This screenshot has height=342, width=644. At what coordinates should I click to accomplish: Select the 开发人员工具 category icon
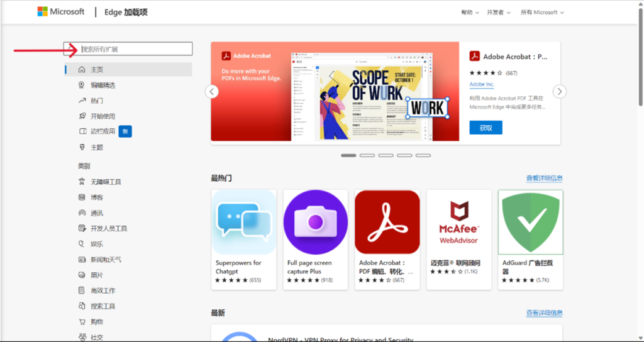pos(82,228)
